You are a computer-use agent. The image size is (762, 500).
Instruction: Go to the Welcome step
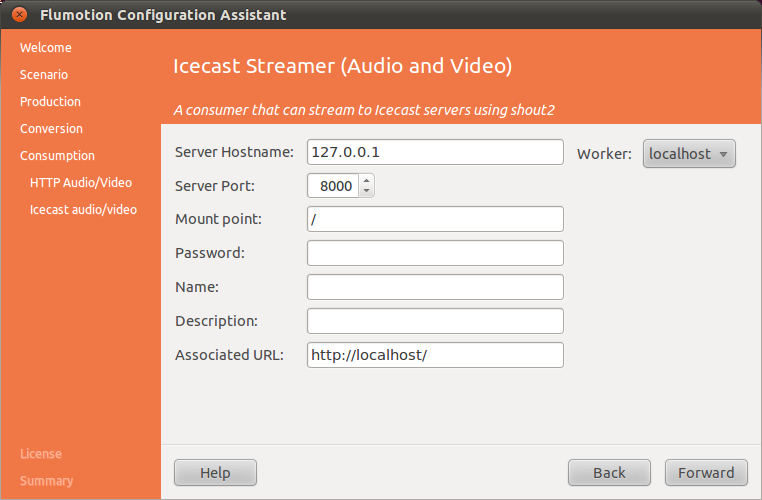(46, 48)
